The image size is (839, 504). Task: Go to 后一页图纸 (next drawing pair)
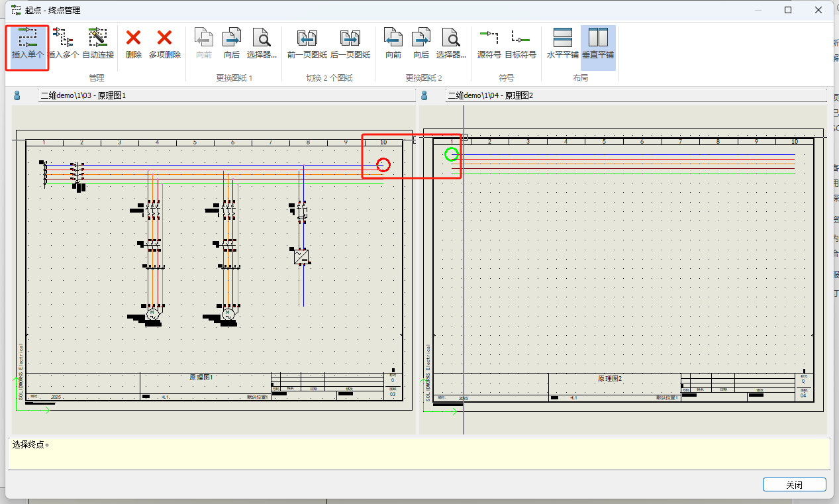pyautogui.click(x=350, y=44)
